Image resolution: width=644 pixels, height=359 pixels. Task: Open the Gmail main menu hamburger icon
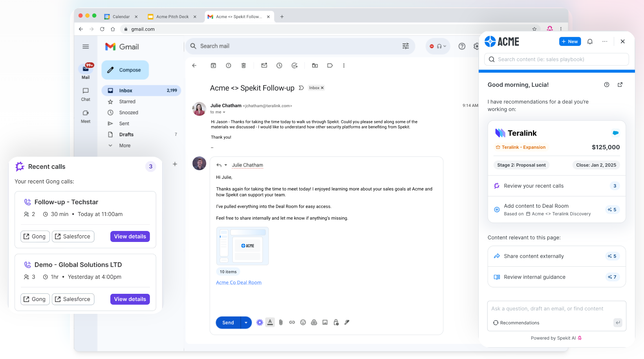pyautogui.click(x=86, y=47)
